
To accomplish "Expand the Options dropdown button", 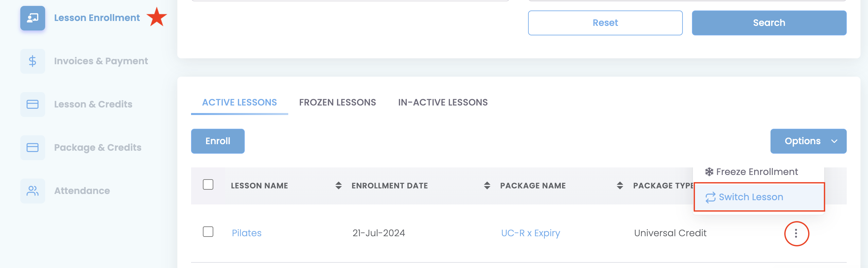I will click(x=808, y=141).
